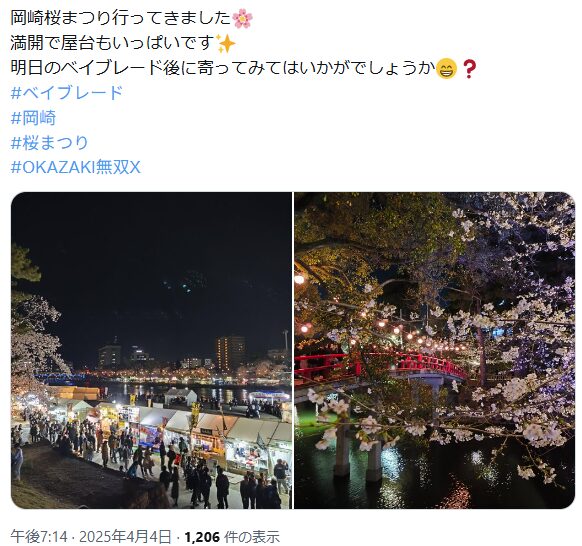Open the right photo of cherry blossoms
This screenshot has height=546, width=582.
[435, 350]
